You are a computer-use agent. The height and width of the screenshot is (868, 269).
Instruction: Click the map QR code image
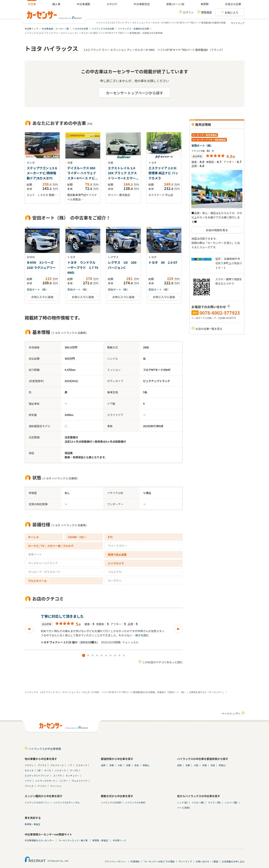point(202,287)
